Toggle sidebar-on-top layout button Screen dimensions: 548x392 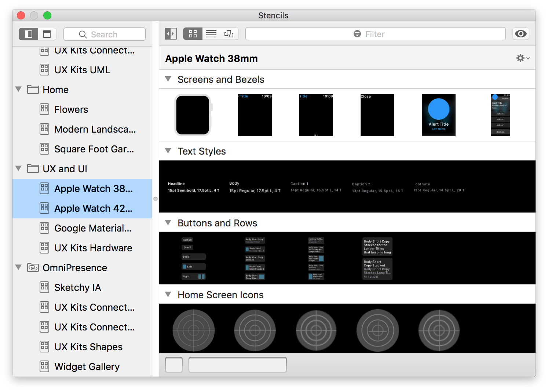(47, 34)
